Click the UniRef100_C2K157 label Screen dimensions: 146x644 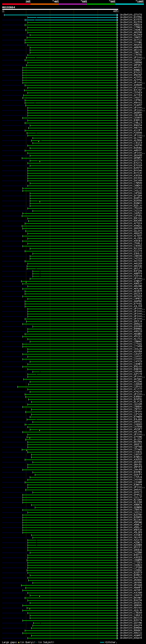[x=131, y=354]
